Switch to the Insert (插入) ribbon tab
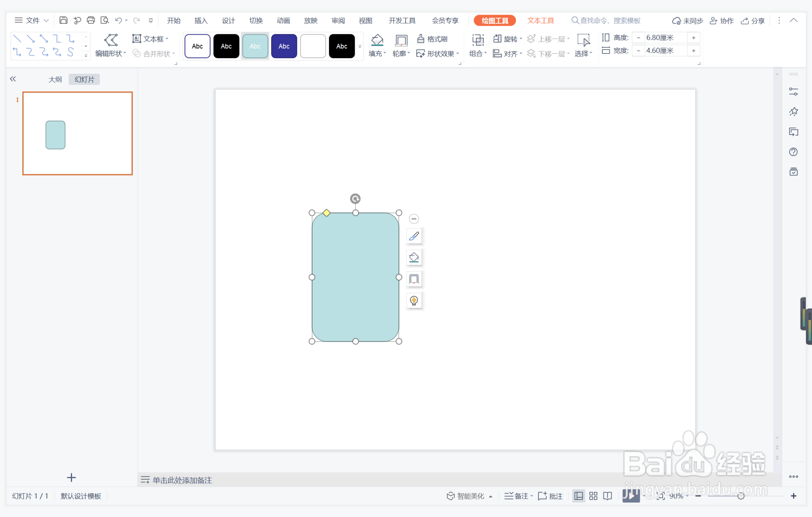 pyautogui.click(x=201, y=20)
